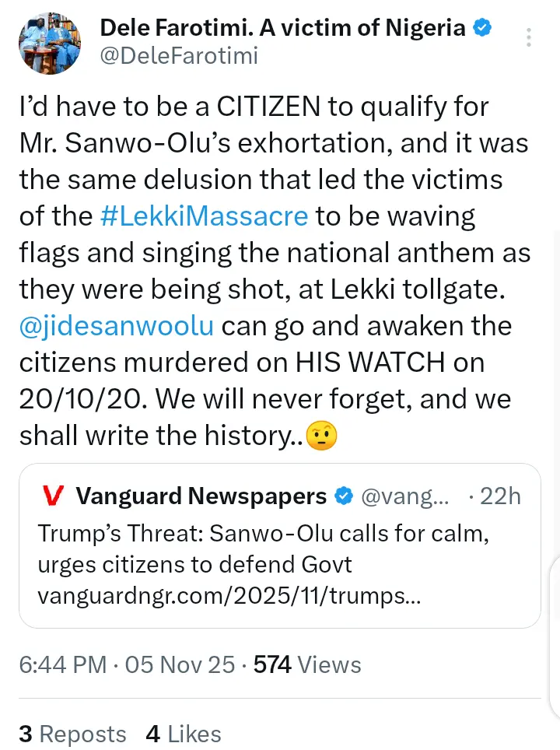Click Dele Farotimi's blue verified badge

pos(482,29)
